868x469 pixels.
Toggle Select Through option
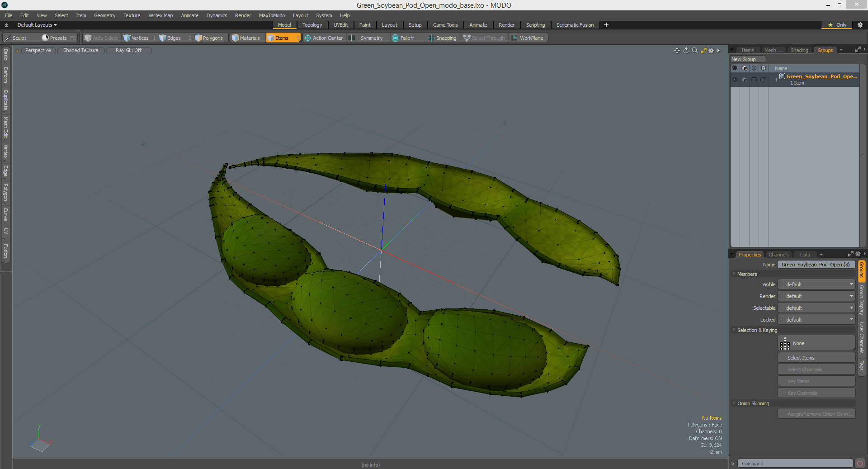[484, 38]
